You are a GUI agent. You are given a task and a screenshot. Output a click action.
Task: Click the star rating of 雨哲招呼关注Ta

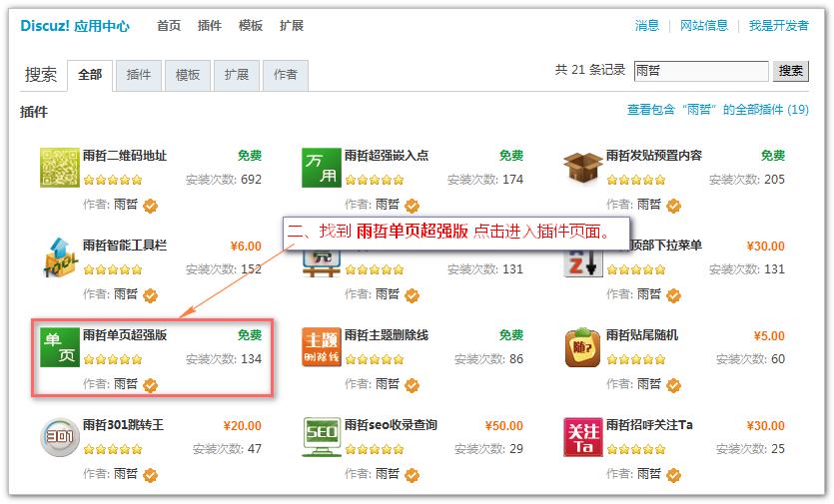[636, 449]
